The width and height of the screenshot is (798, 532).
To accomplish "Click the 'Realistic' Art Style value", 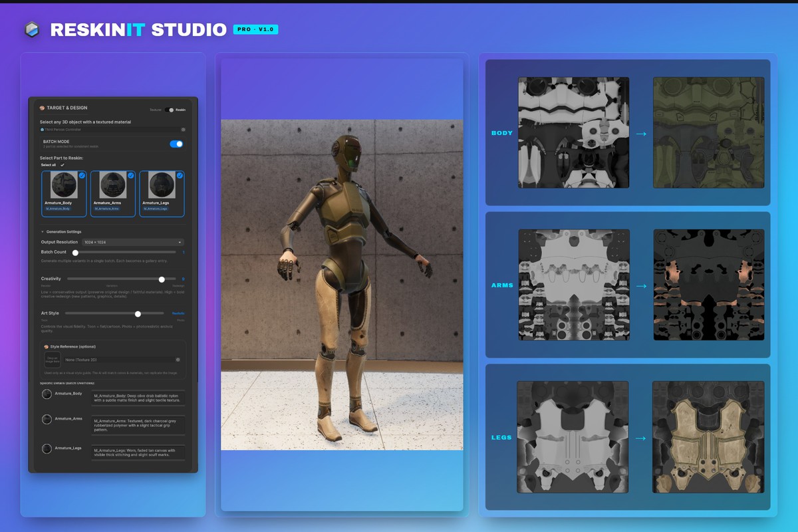I will pyautogui.click(x=178, y=313).
